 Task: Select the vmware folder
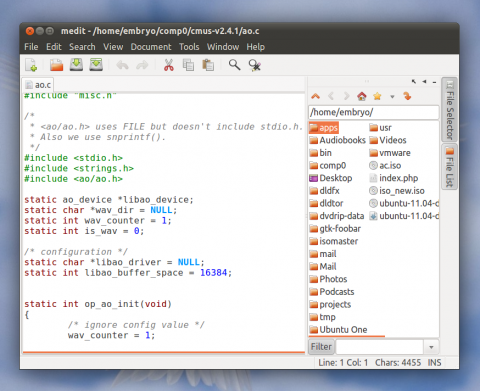pyautogui.click(x=390, y=153)
